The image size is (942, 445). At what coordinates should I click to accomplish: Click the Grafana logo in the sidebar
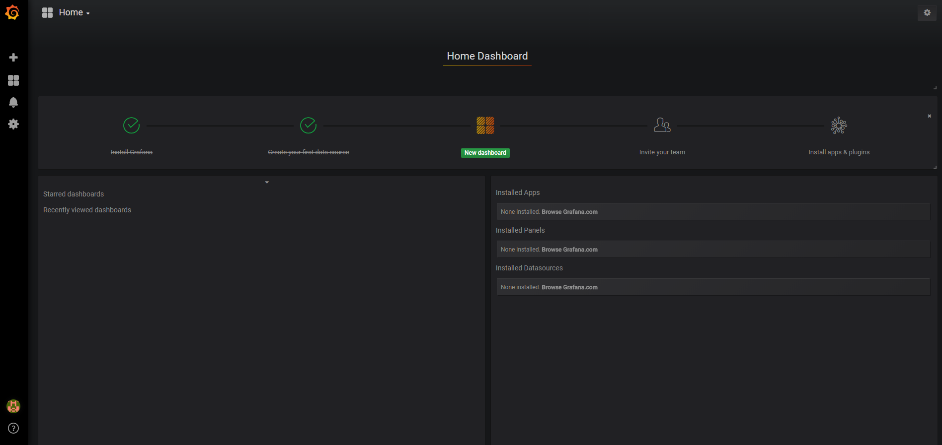click(x=13, y=13)
